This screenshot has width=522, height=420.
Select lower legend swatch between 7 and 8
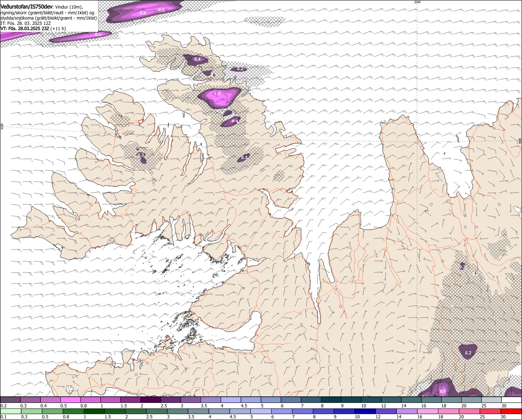302,411
